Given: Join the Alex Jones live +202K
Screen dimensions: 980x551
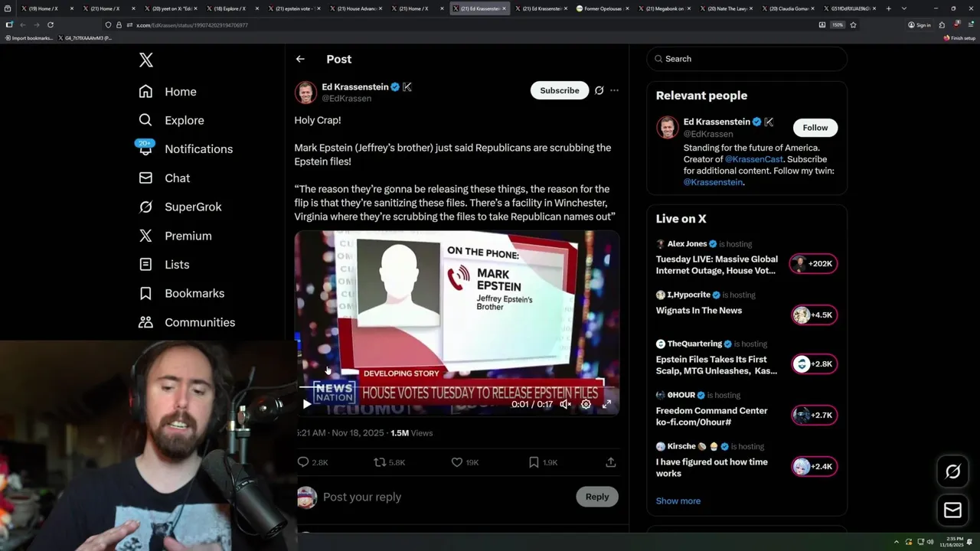Looking at the screenshot, I should click(813, 264).
